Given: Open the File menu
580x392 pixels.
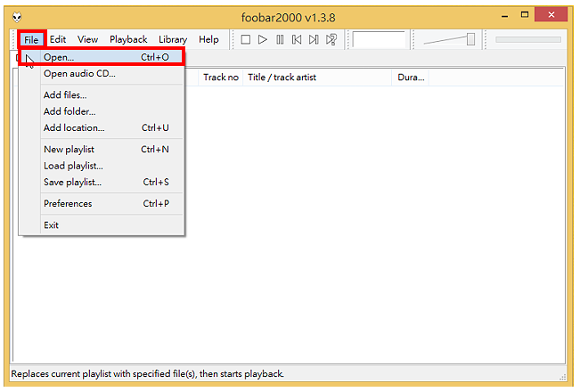Looking at the screenshot, I should click(31, 39).
